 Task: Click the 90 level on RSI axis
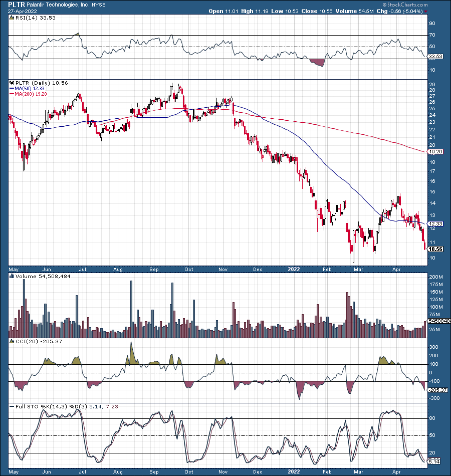tap(432, 24)
